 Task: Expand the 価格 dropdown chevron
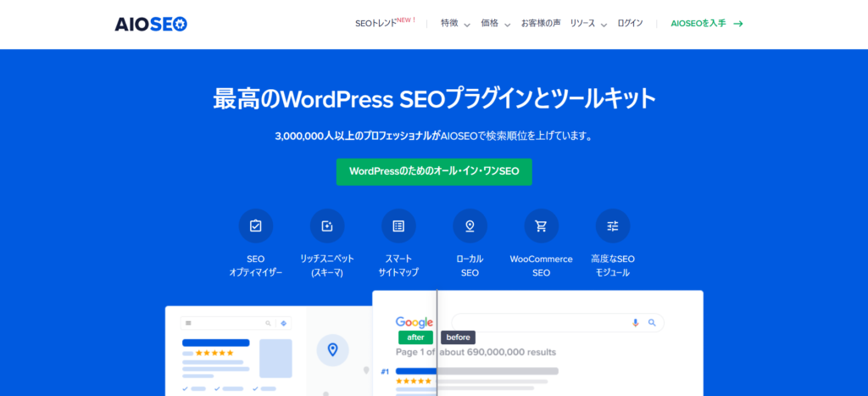pyautogui.click(x=507, y=25)
